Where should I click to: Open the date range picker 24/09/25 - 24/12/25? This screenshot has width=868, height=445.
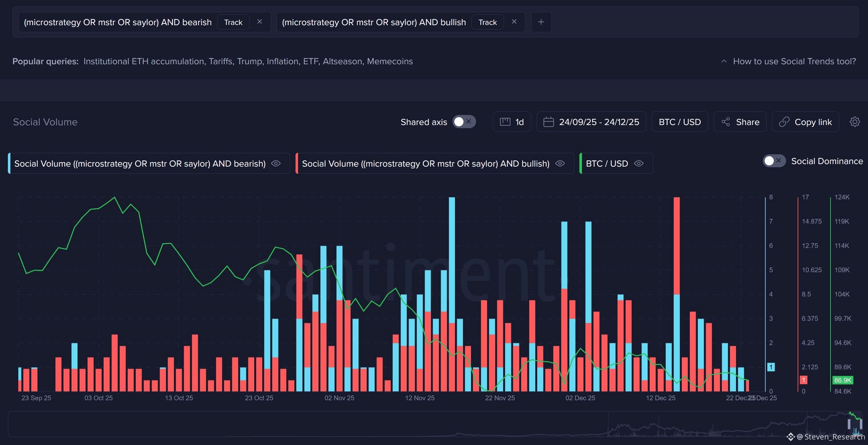coord(591,122)
